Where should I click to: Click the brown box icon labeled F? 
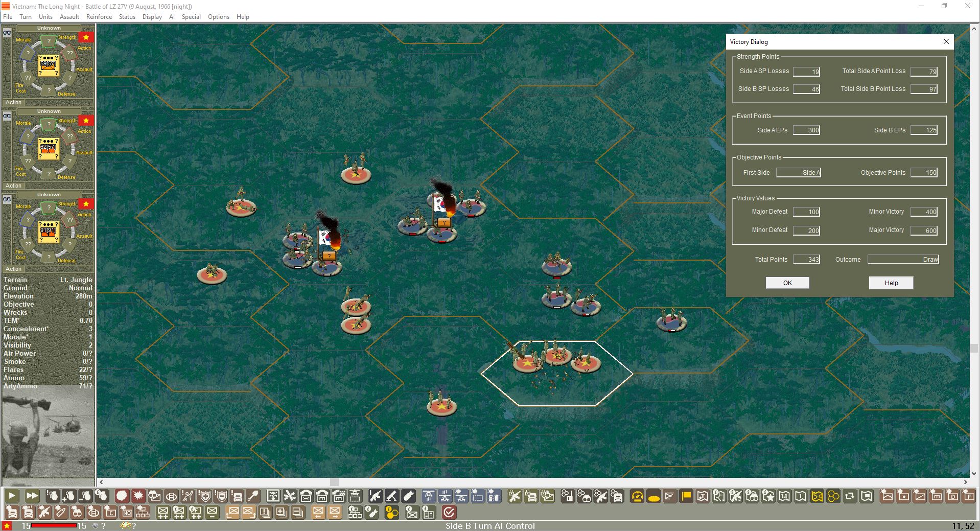pos(969,496)
